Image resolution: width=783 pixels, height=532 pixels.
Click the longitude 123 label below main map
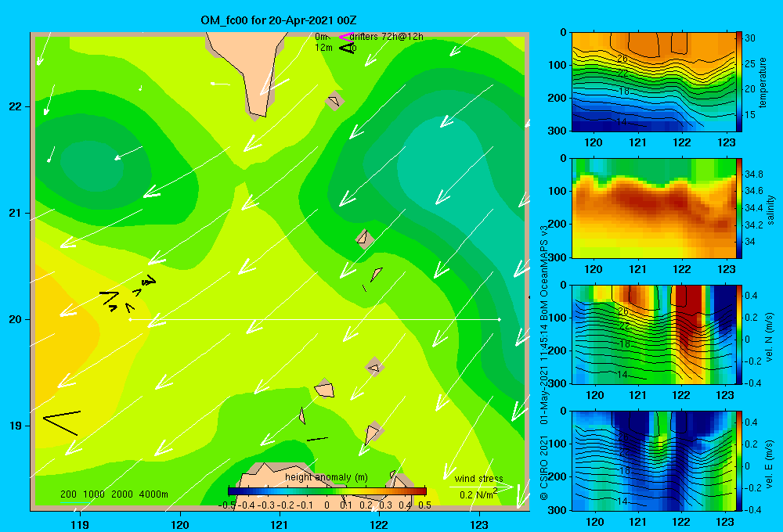479,524
